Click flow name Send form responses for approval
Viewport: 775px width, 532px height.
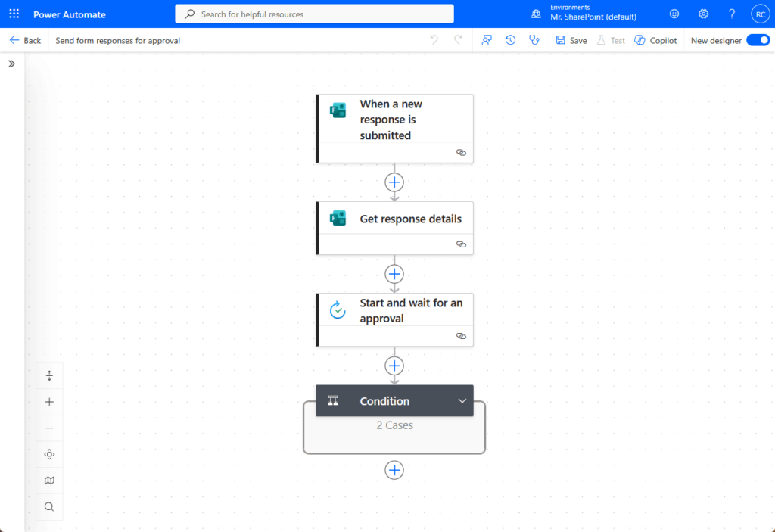(117, 41)
